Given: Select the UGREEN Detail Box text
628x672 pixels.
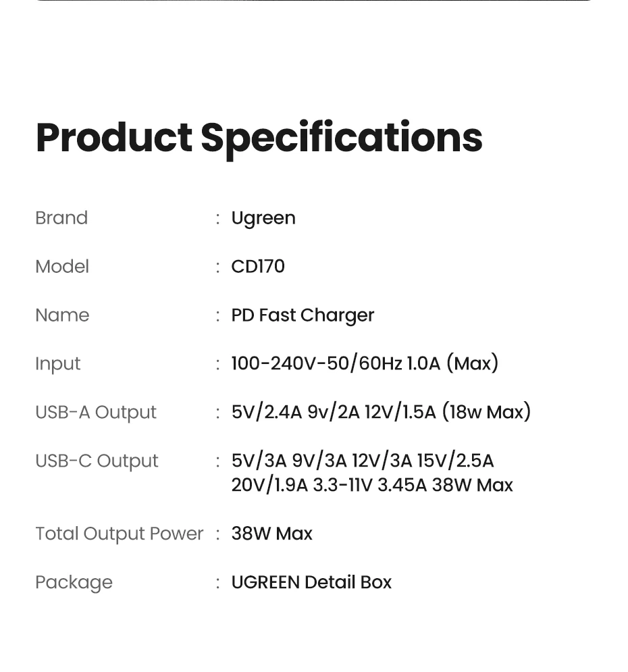Looking at the screenshot, I should click(311, 582).
